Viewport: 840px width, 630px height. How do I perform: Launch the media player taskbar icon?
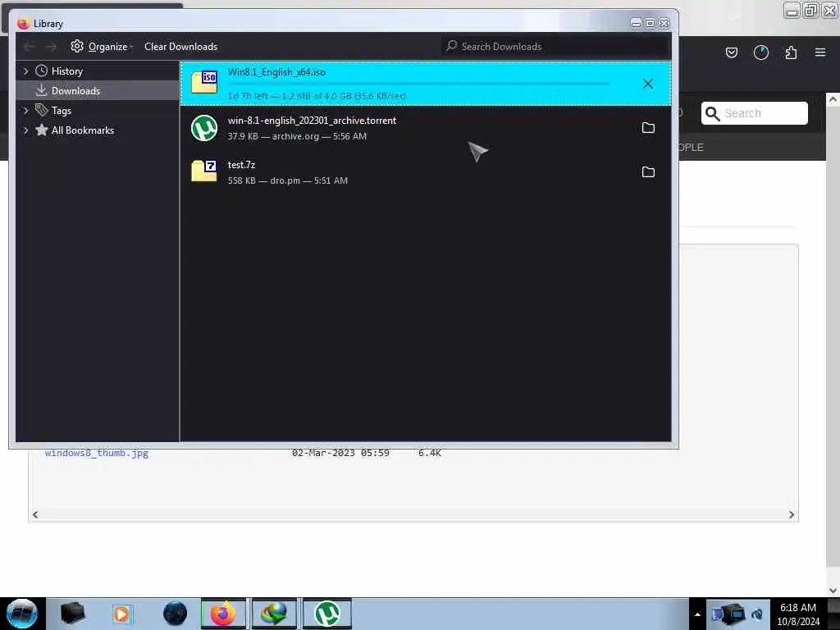(121, 614)
